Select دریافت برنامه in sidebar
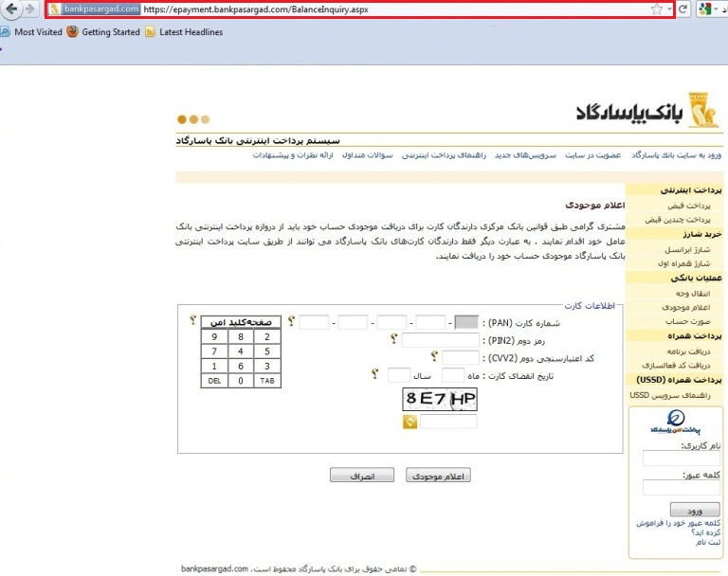 688,351
